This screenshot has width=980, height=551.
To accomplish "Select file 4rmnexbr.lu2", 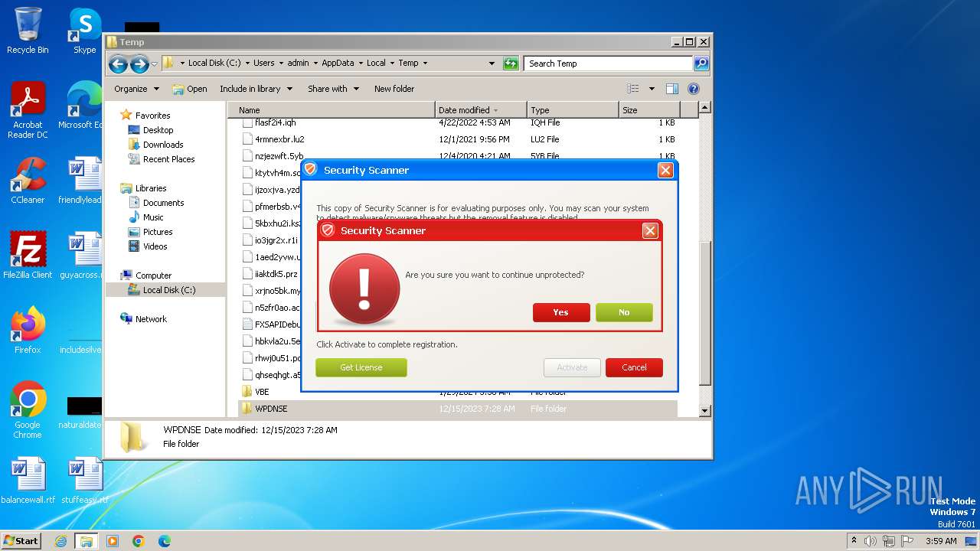I will [458, 139].
